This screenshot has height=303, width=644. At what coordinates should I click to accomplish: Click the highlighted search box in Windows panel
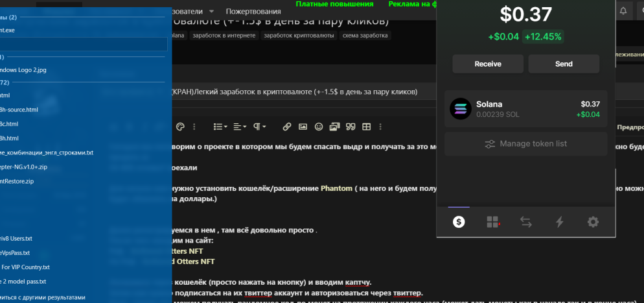point(84,44)
